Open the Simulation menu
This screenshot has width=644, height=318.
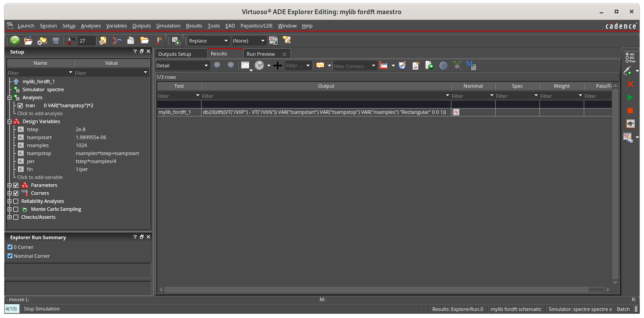tap(168, 26)
